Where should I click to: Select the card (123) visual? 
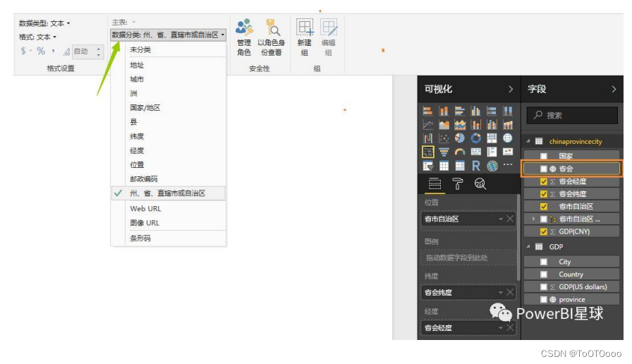click(475, 152)
